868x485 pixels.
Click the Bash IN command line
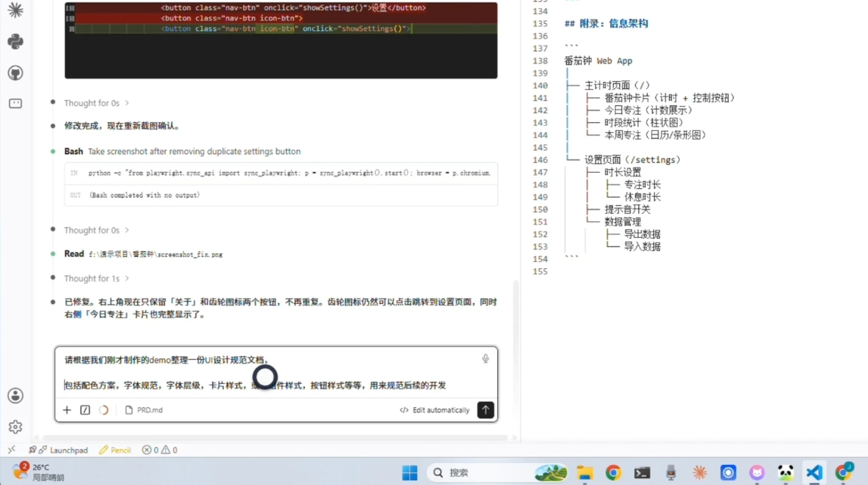[281, 173]
